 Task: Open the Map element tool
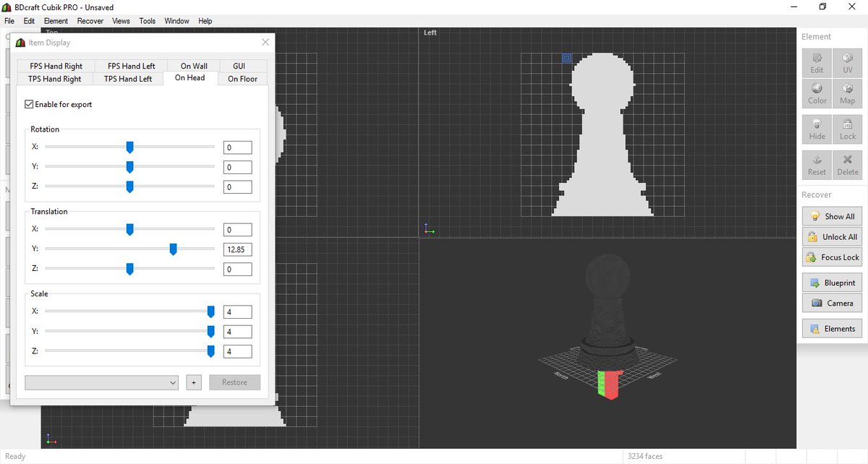point(847,93)
